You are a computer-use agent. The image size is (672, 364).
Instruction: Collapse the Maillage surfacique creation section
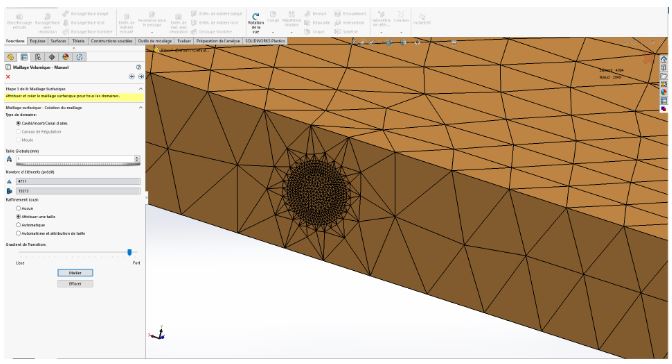tap(140, 108)
